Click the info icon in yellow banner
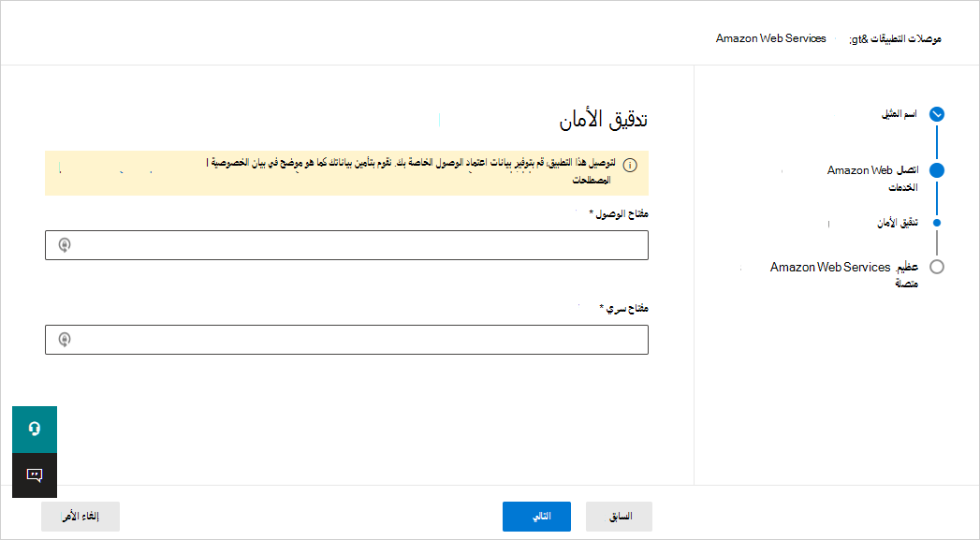980x540 pixels. point(631,165)
